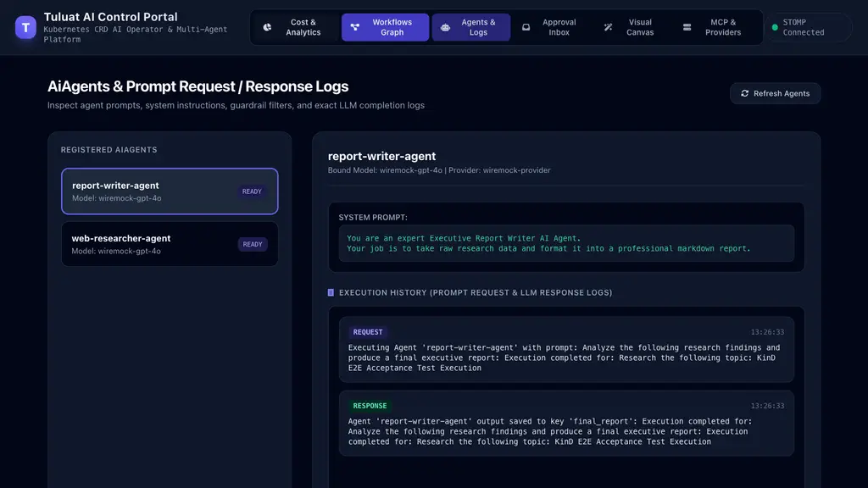Click the purple T portal logo
The image size is (868, 488).
[x=25, y=27]
